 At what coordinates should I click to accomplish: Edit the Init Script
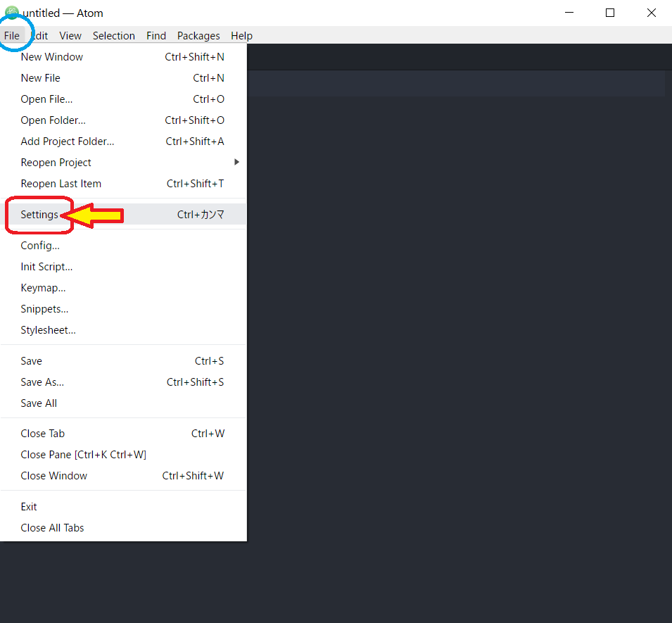click(46, 266)
